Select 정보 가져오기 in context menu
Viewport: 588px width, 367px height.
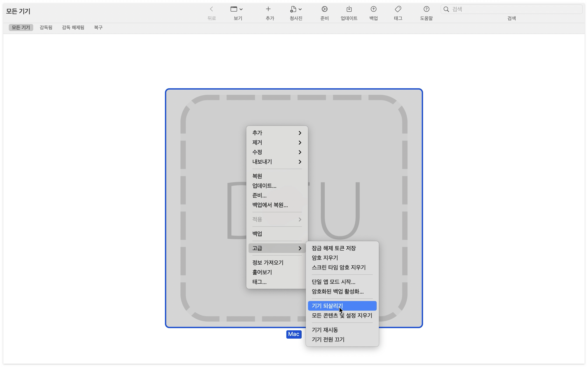(x=268, y=263)
